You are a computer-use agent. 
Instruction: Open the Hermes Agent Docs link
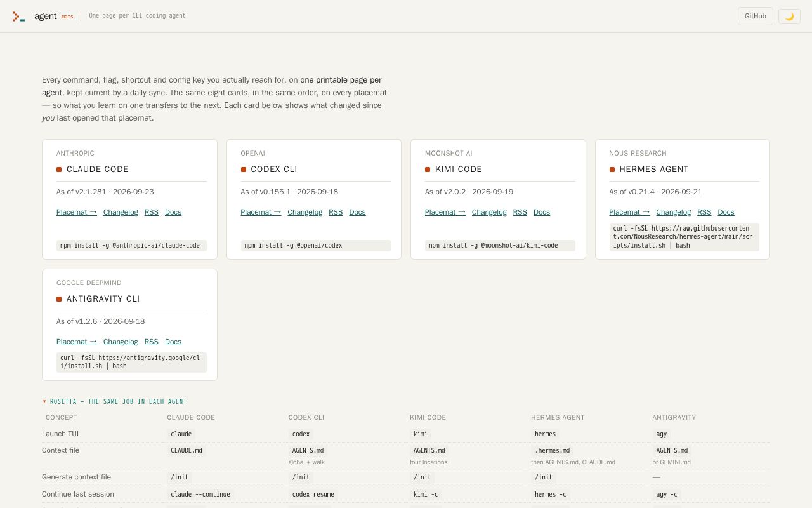[x=726, y=212]
